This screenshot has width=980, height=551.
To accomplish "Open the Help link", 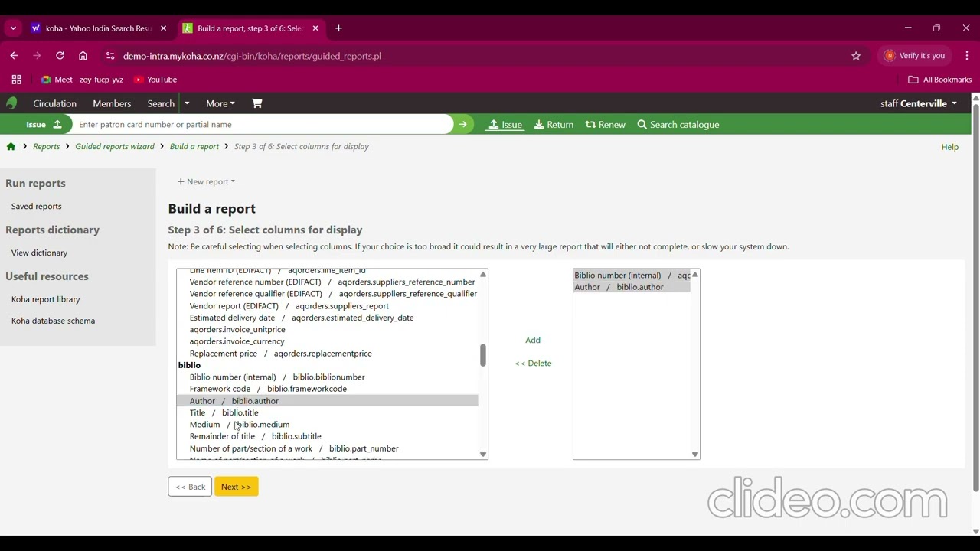I will coord(950,147).
